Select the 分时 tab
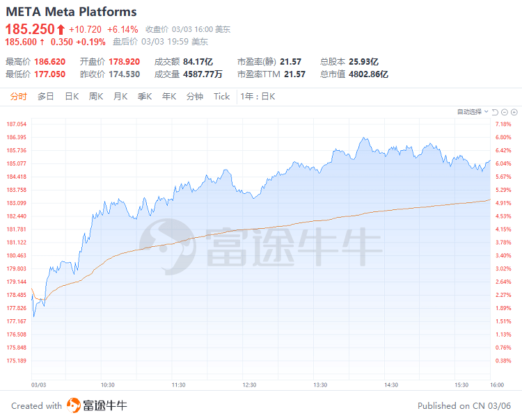 (x=18, y=97)
